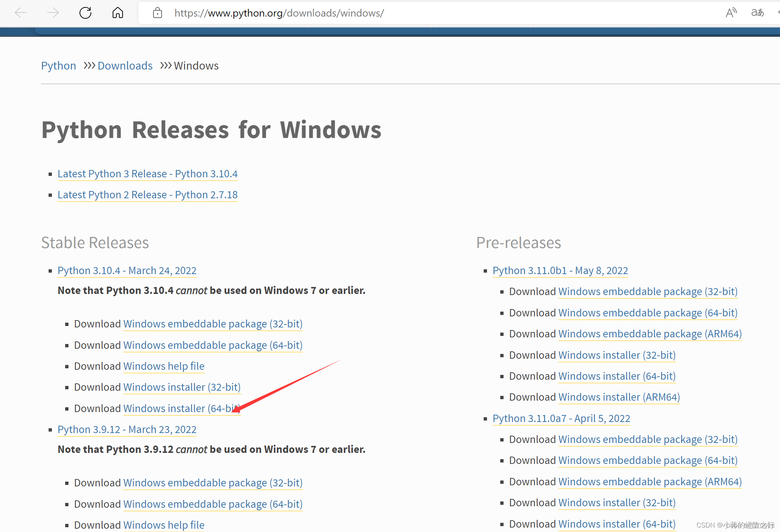Click the browser back arrow
780x532 pixels.
pos(21,13)
